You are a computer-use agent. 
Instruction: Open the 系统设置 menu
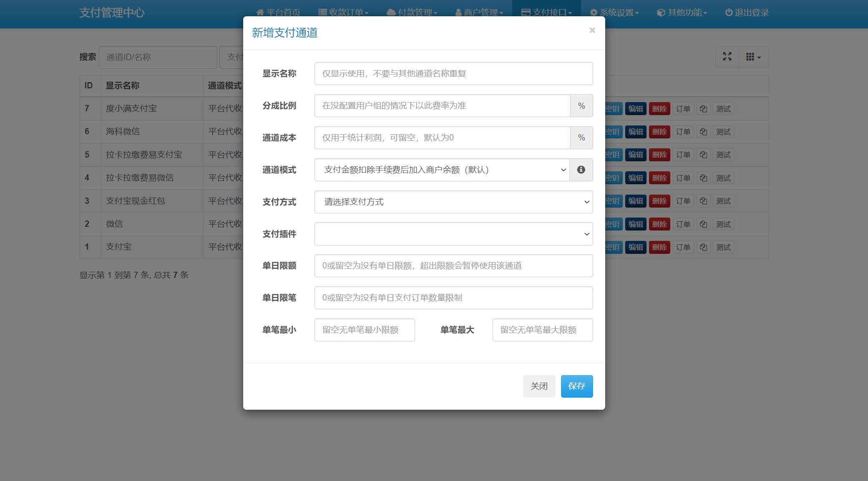pos(614,13)
